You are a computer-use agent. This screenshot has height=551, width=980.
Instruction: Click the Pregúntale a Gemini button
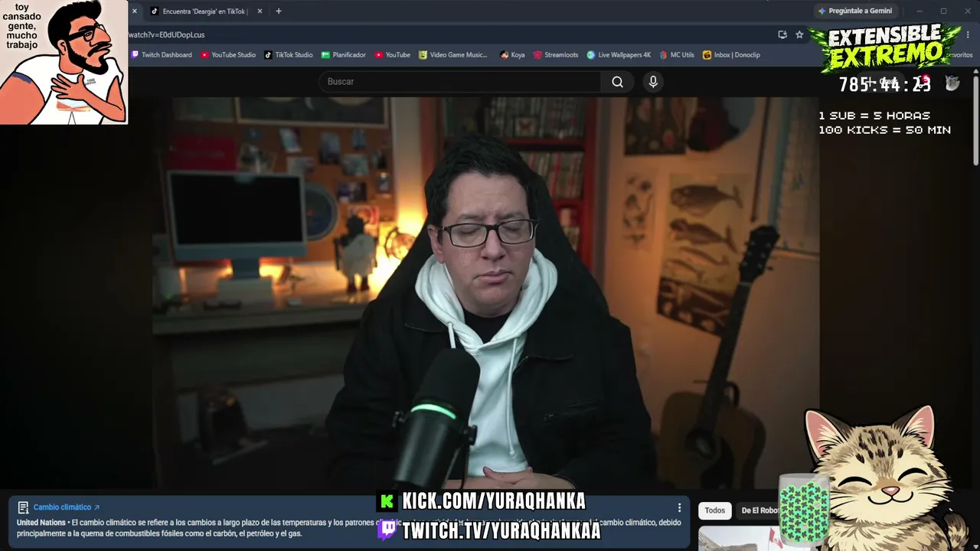[855, 11]
